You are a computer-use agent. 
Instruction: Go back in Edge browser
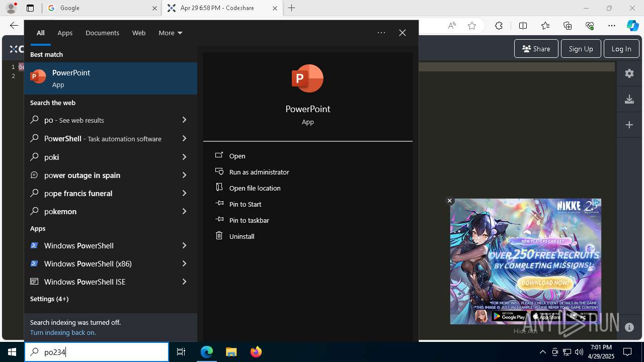click(14, 26)
